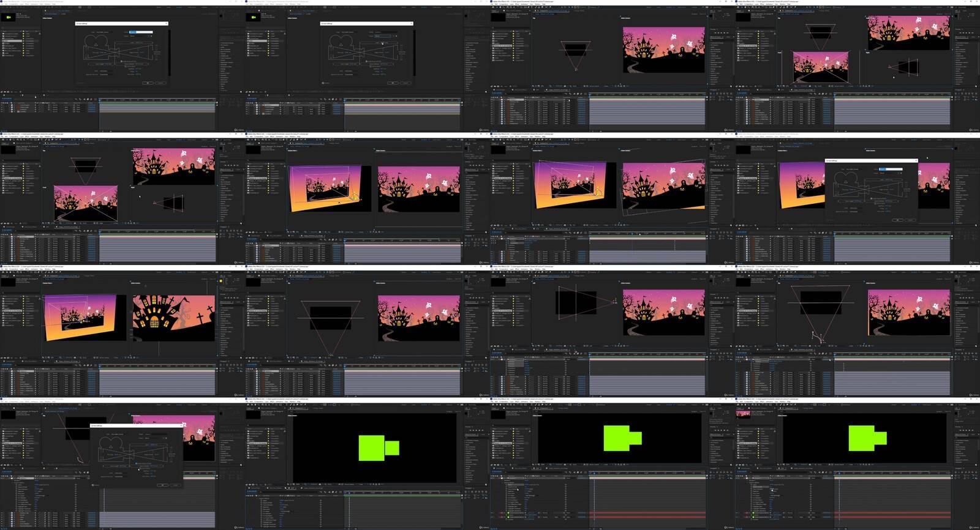Click the black rectangle top view in twelfth thumbnail
The height and width of the screenshot is (530, 980).
coord(821,304)
